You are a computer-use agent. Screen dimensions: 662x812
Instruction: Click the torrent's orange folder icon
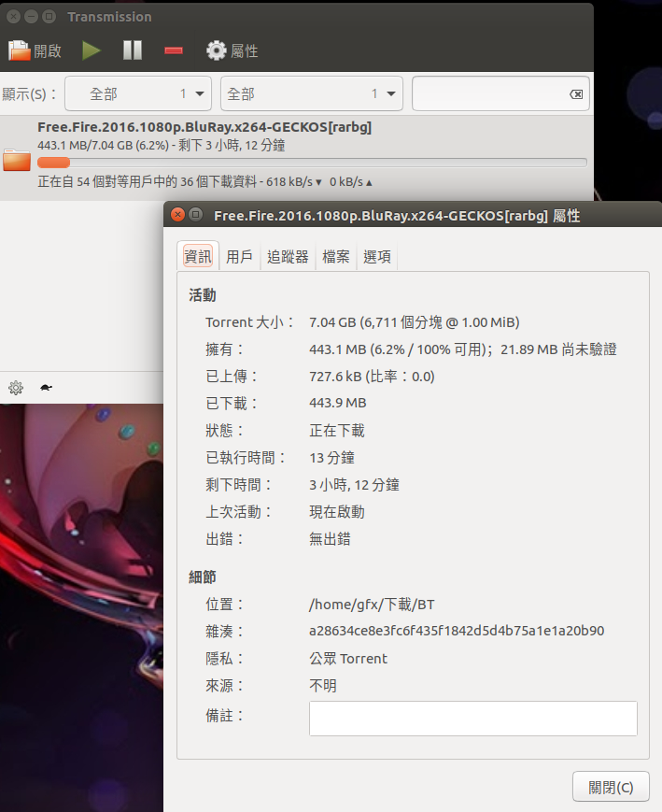point(17,160)
